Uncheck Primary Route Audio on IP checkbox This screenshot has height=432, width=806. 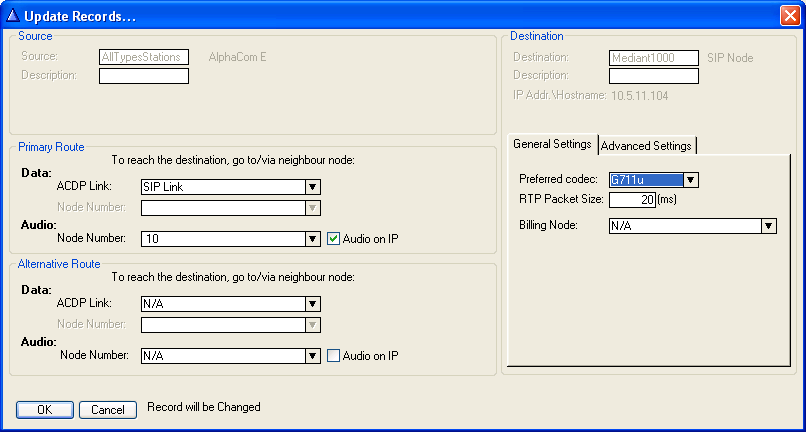click(334, 239)
